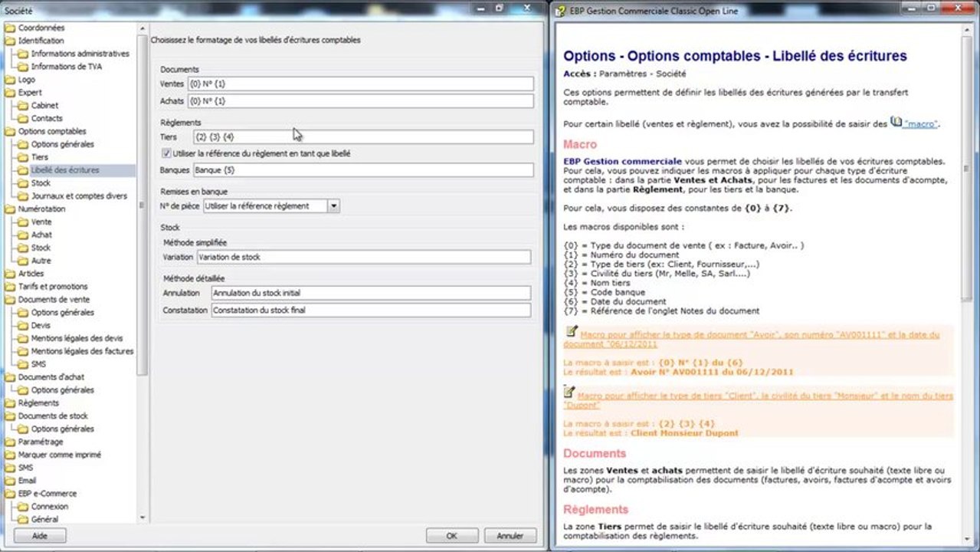Click the Devis folder icon
Screen dimensions: 980x552
[22, 325]
